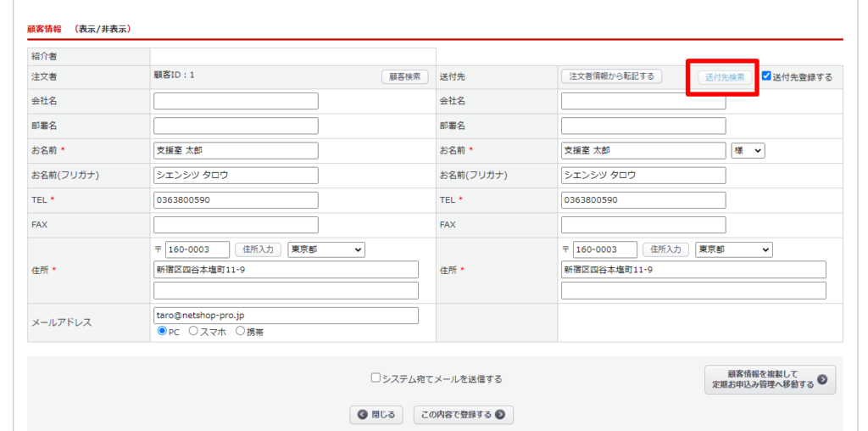Viewport: 868px width, 431px height.
Task: Select the 携帯 radio button
Action: pyautogui.click(x=240, y=332)
